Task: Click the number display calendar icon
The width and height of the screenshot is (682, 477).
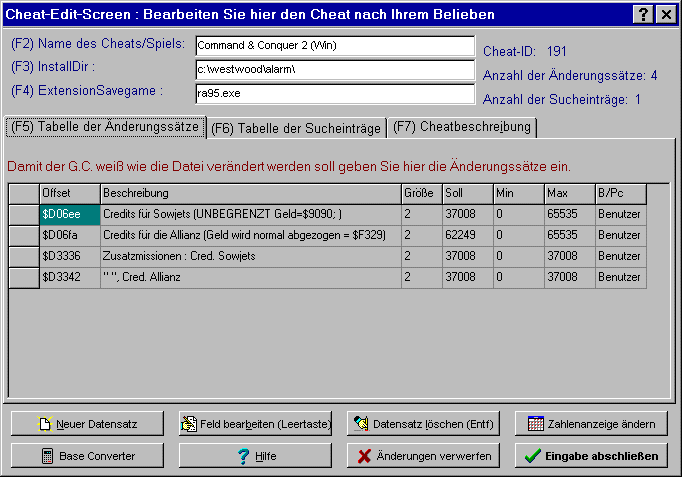Action: click(535, 424)
